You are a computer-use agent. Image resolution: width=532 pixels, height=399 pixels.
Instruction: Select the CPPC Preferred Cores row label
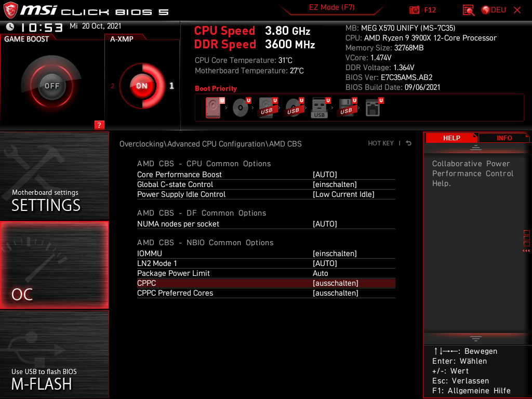175,293
